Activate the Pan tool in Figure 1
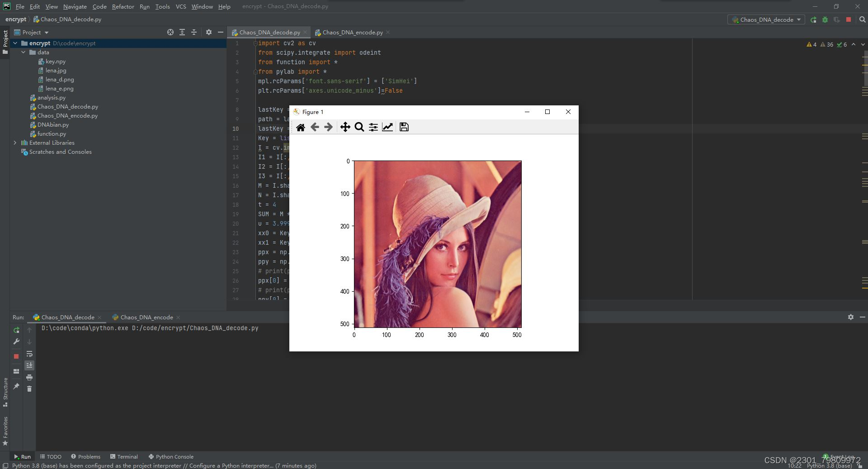The height and width of the screenshot is (469, 868). point(345,127)
